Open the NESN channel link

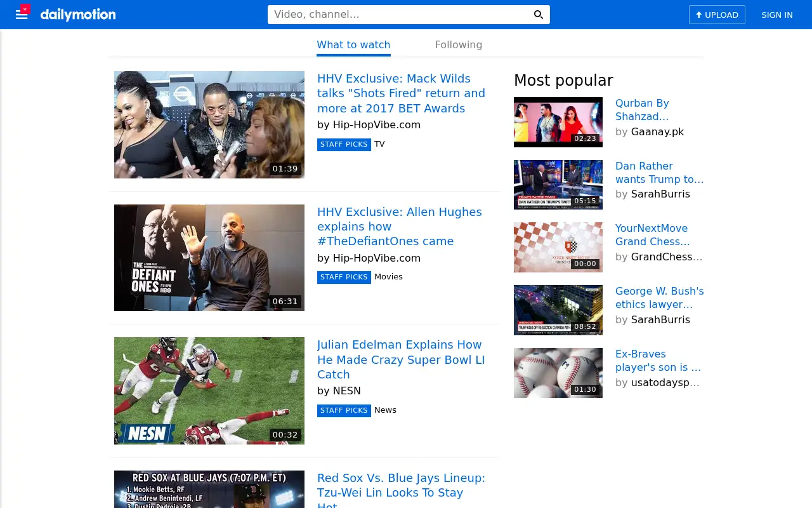[x=347, y=391]
